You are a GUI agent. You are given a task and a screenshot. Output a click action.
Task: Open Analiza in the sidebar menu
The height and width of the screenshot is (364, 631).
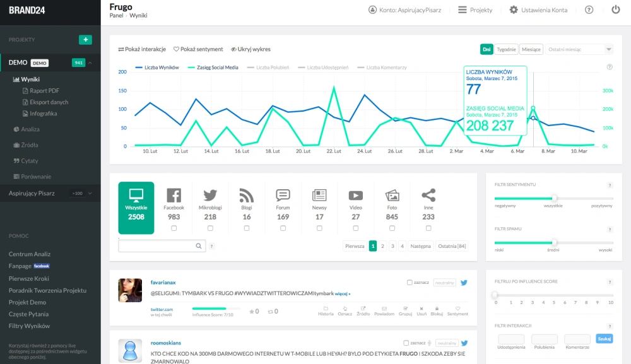click(30, 129)
